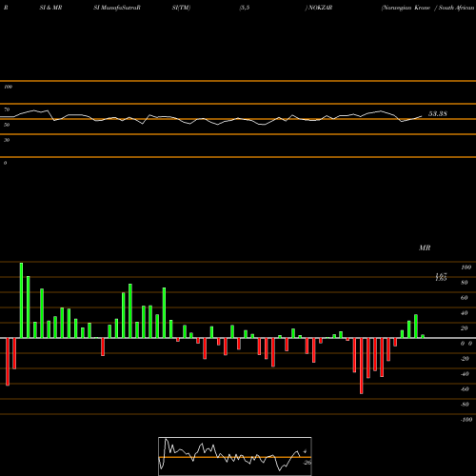Click the 'SI(TM)' header label
This screenshot has height=476, width=476.
(x=181, y=8)
